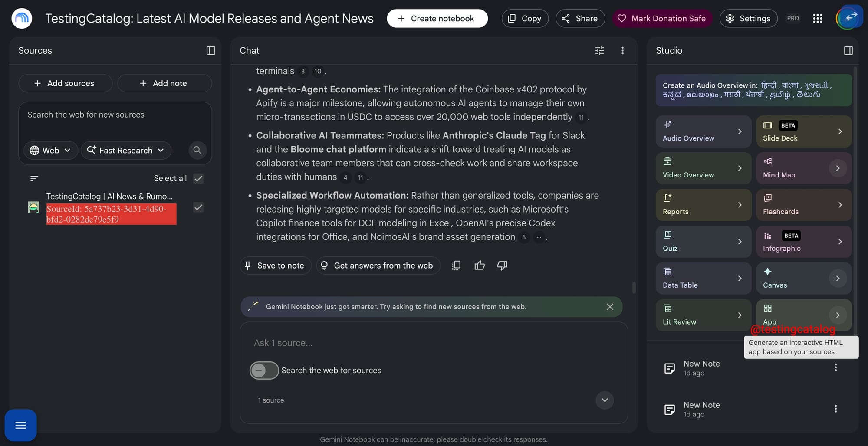
Task: Click the source filter/sort icon
Action: (34, 178)
